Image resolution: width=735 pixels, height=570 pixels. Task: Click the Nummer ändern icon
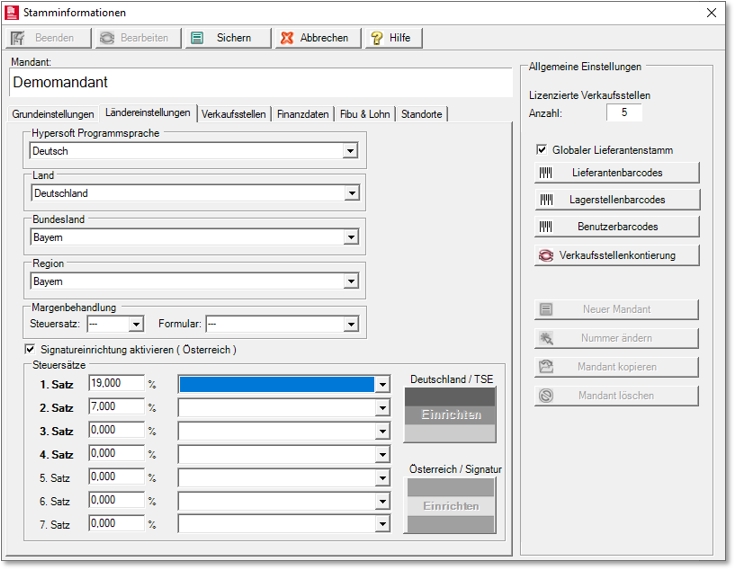click(547, 338)
